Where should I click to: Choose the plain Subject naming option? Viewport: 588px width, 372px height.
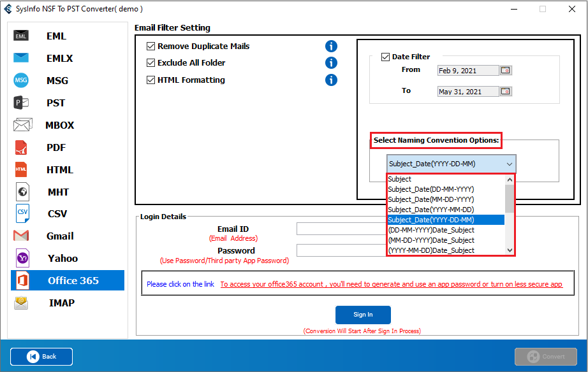[x=446, y=179]
